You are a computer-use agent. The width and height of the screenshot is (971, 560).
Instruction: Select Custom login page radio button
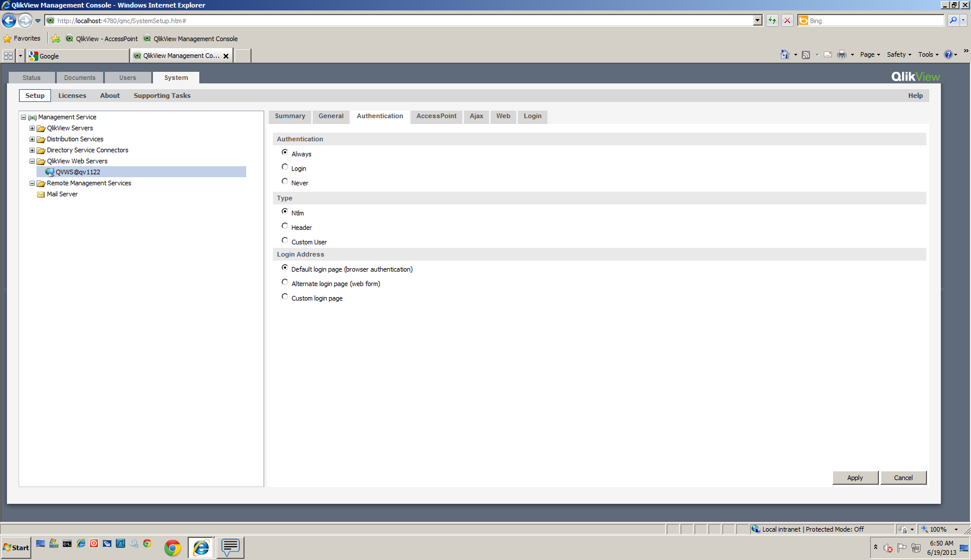(284, 297)
